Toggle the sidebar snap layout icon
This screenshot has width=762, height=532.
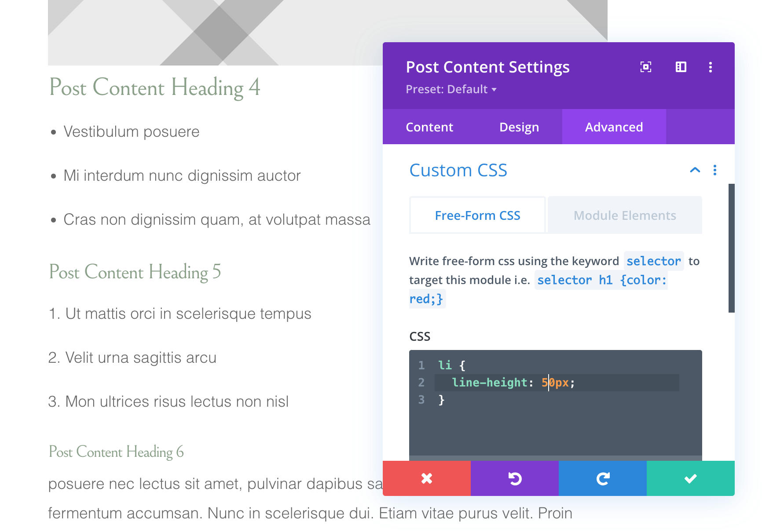tap(681, 67)
